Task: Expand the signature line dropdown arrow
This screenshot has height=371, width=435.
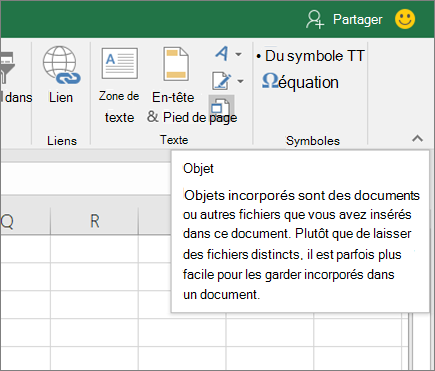Action: (240, 81)
